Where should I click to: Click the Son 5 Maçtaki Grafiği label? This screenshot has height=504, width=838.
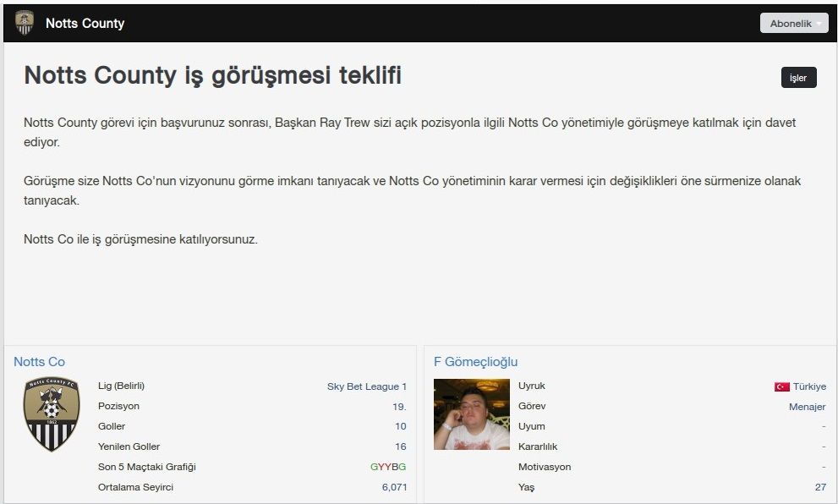[x=147, y=467]
